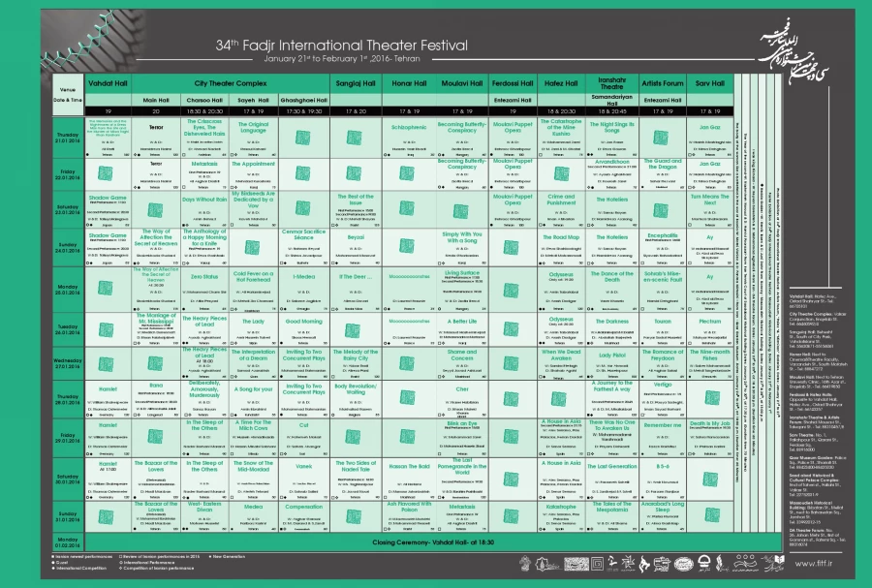
Task: Click the 'Good Morning' play cell
Action: [303, 329]
